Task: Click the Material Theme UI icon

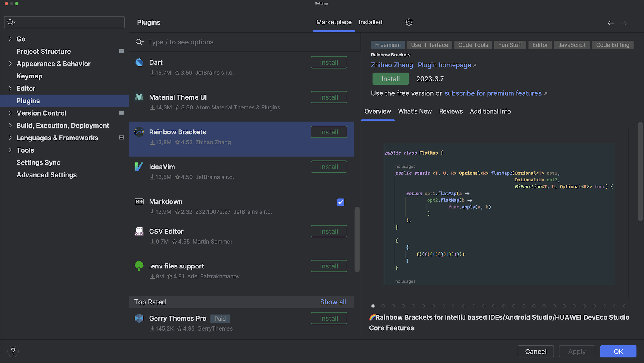Action: tap(139, 98)
